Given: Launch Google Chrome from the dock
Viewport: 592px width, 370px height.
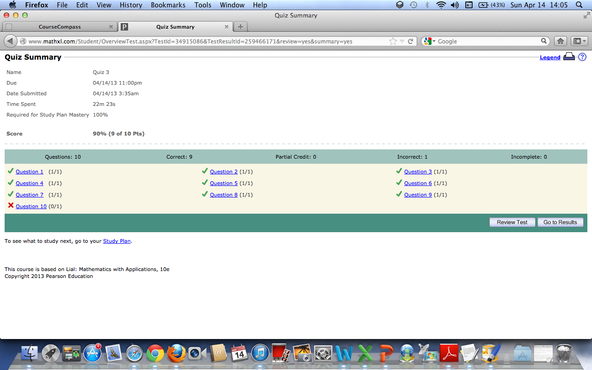Looking at the screenshot, I should [155, 354].
